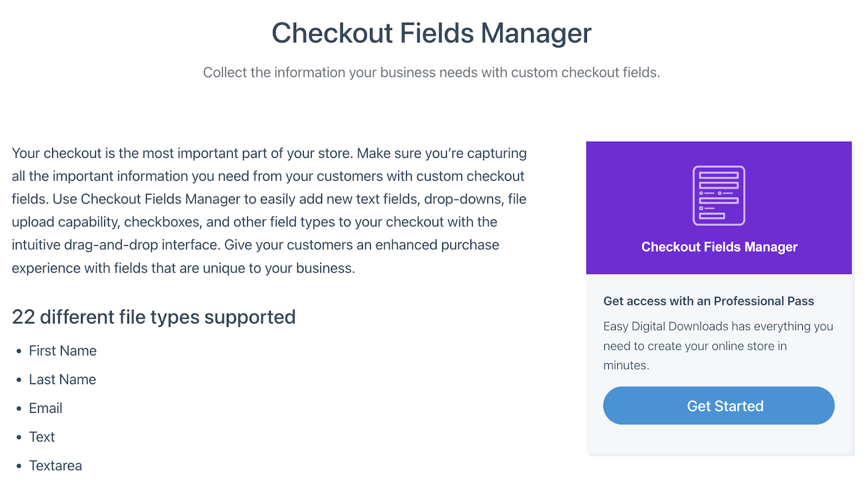The width and height of the screenshot is (868, 483).
Task: Select the Last Name list item
Action: [62, 380]
